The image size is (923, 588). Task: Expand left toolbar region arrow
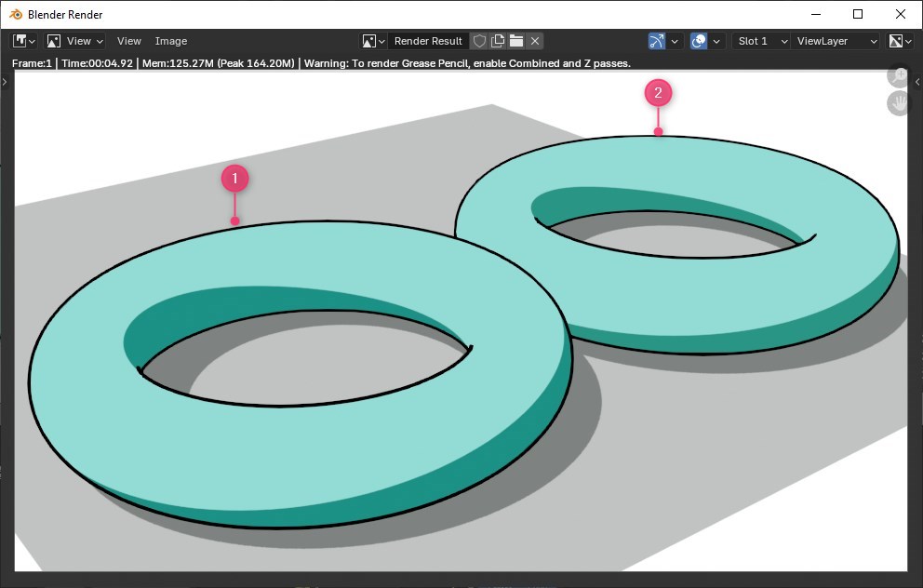5,82
